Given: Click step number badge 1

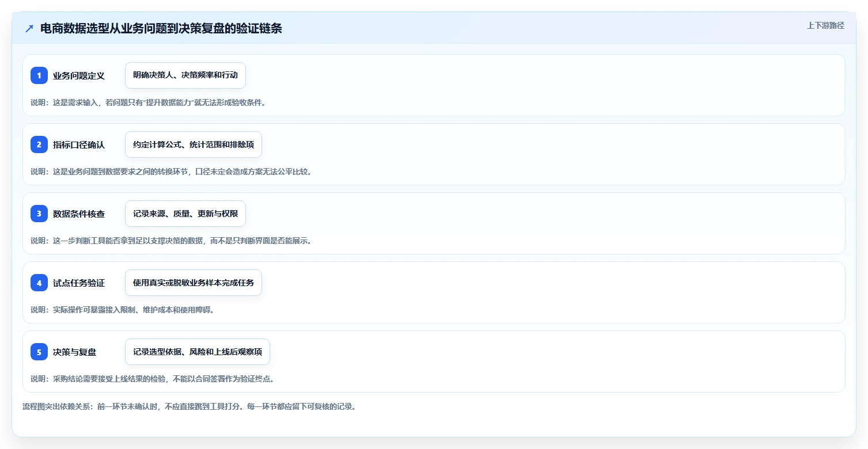Looking at the screenshot, I should click(39, 75).
